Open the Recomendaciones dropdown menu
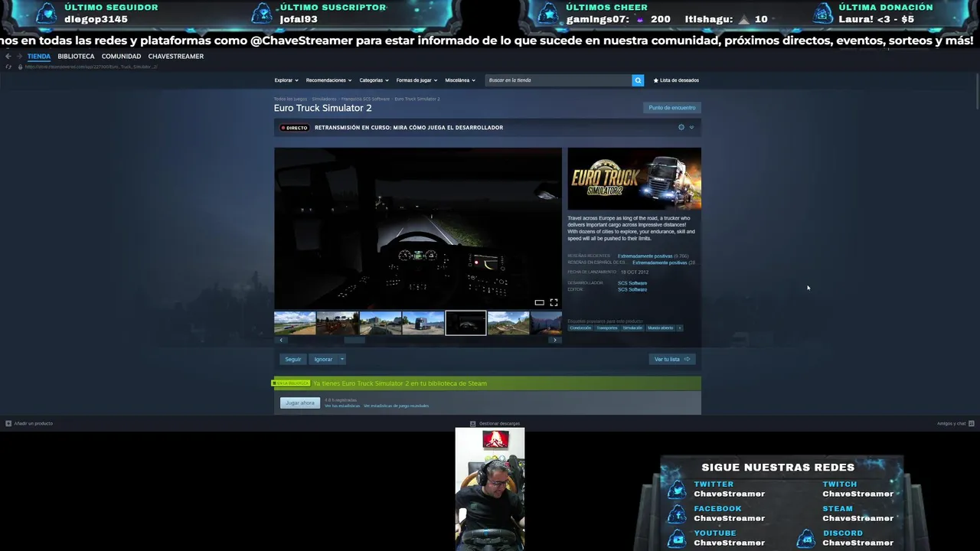This screenshot has width=980, height=551. 328,80
